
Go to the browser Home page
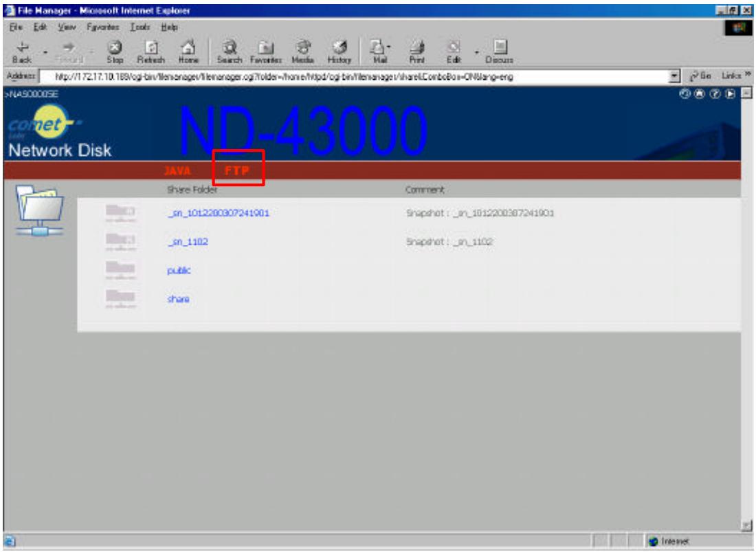pos(188,52)
